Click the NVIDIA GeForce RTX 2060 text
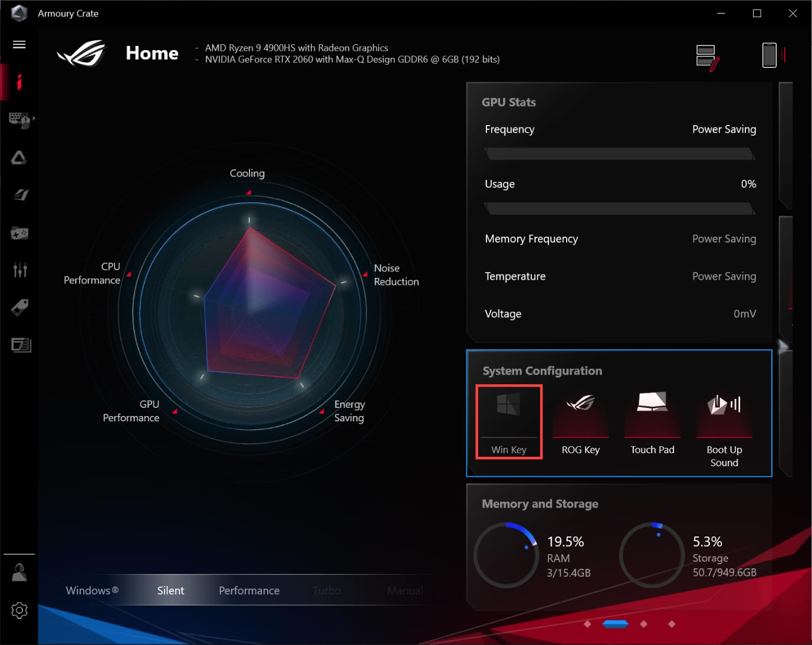 tap(352, 59)
